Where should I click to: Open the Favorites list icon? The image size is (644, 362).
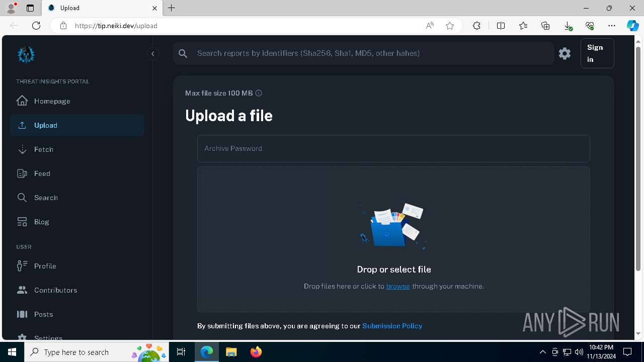click(523, 26)
